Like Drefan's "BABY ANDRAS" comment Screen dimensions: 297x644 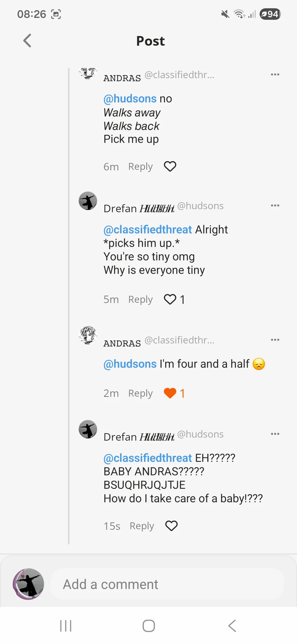pos(171,526)
